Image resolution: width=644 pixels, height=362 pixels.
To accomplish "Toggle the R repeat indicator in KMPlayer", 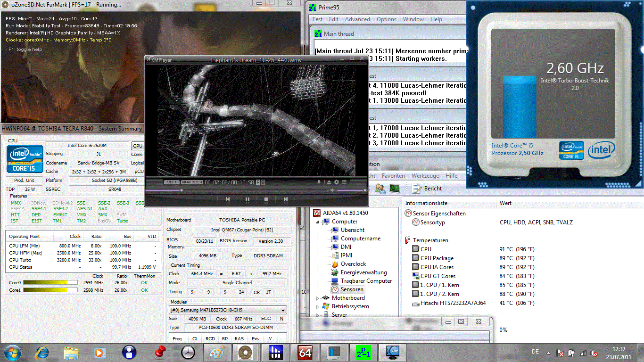I will coord(259,182).
